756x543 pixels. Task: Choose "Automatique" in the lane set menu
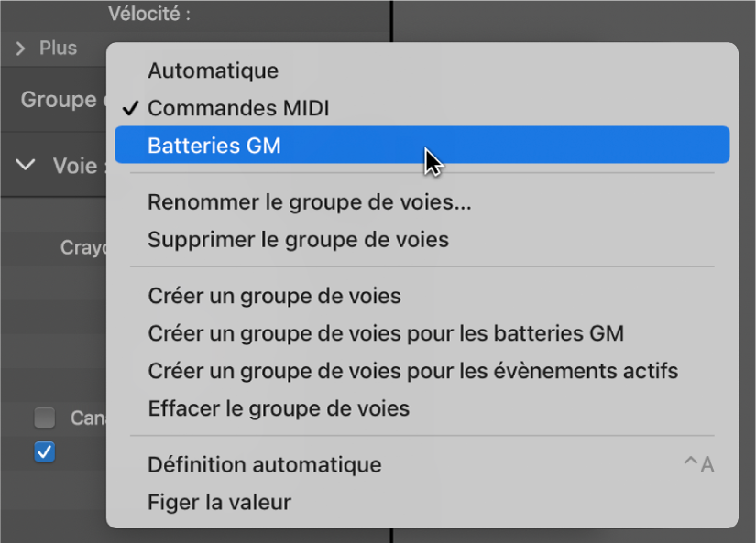point(211,71)
